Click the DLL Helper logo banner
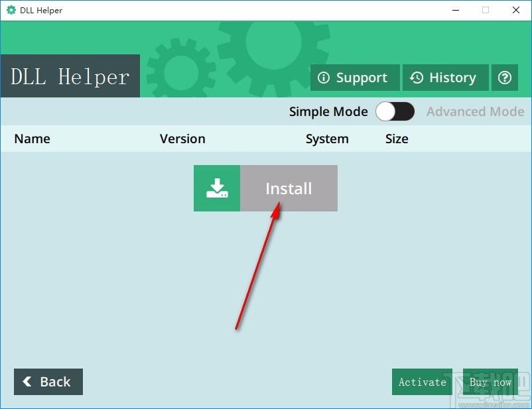The height and width of the screenshot is (409, 532). coord(70,76)
